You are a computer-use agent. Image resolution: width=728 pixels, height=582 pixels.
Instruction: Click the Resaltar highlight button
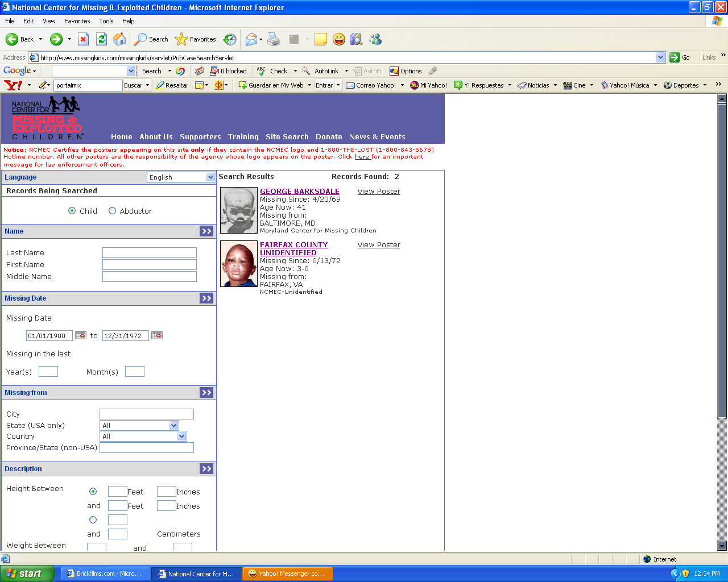tap(172, 85)
